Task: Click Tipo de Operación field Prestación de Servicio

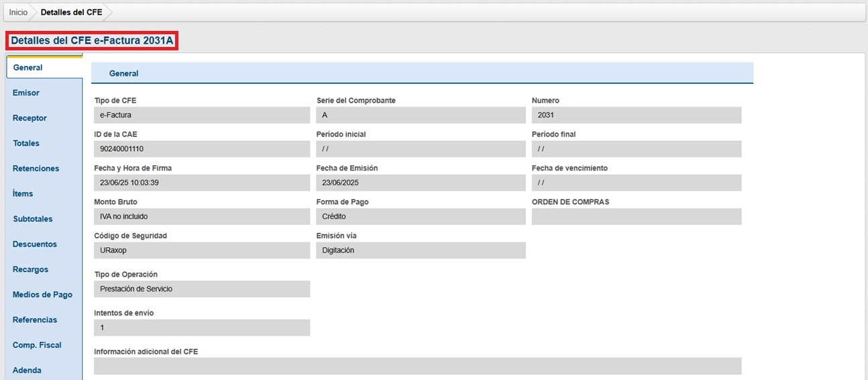Action: (x=202, y=289)
